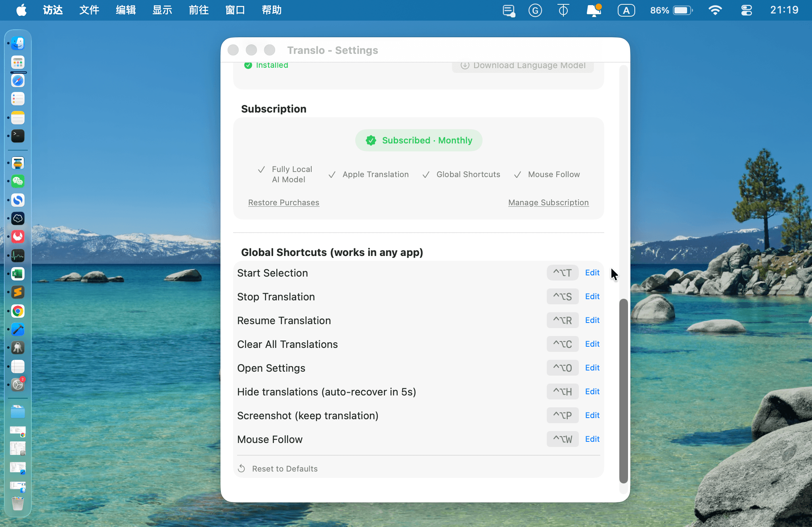Image resolution: width=812 pixels, height=527 pixels.
Task: Open the 访达 menu
Action: [53, 10]
